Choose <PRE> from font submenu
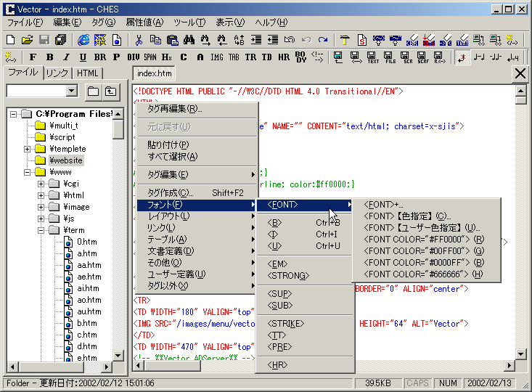 [x=305, y=346]
